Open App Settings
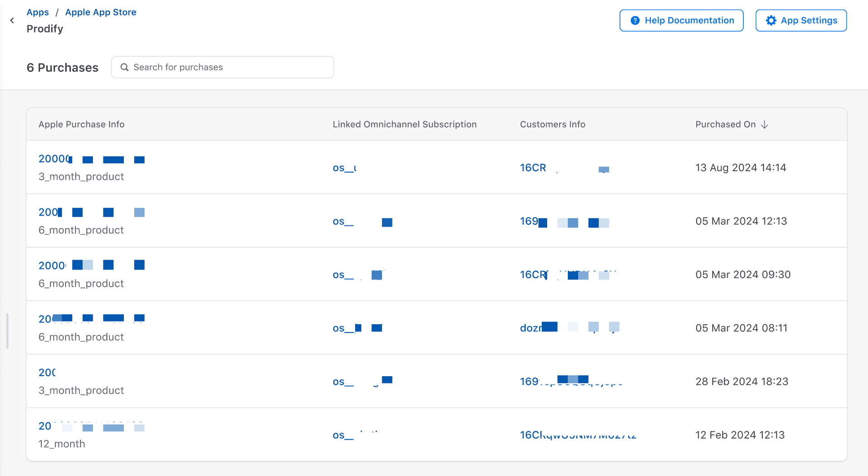Screen dimensions: 868x476 (801, 20)
